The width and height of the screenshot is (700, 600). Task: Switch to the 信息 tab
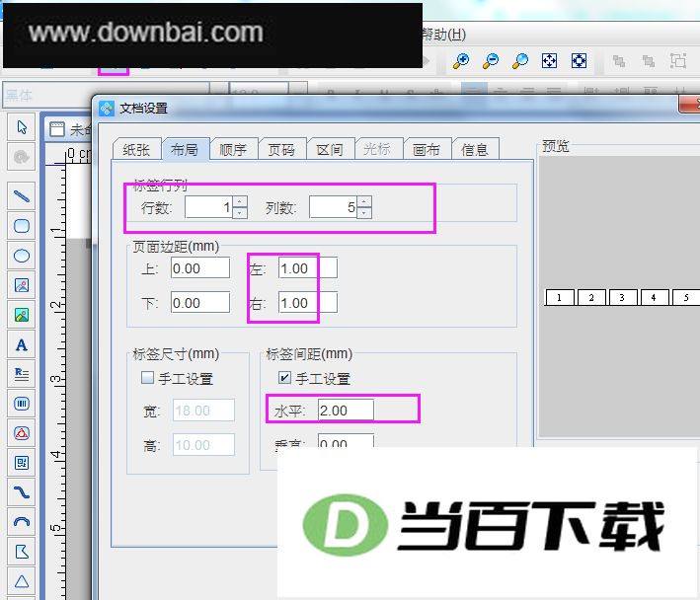(475, 149)
